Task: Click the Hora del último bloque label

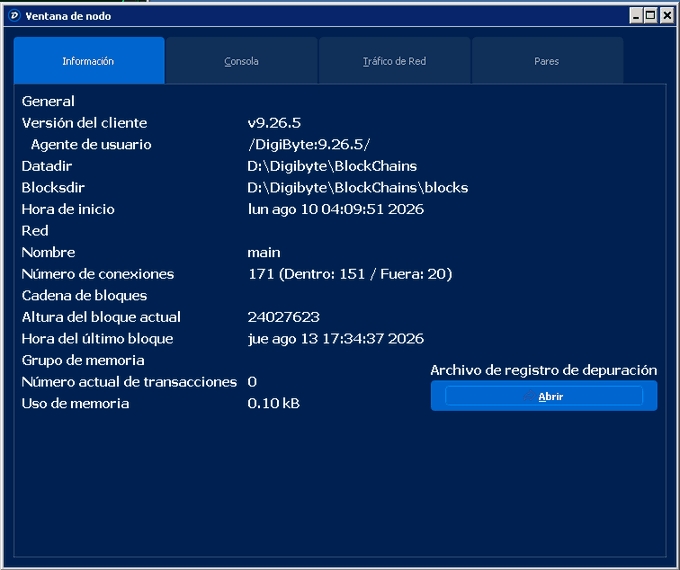Action: coord(98,339)
